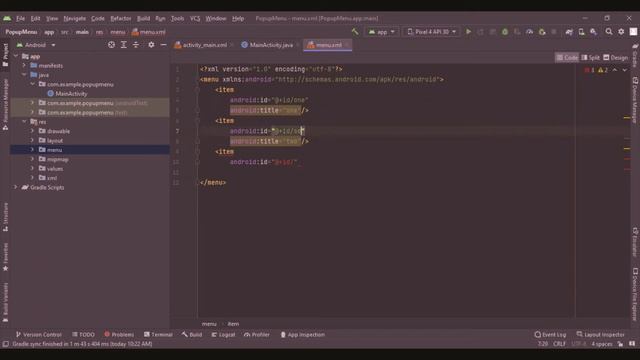
Task: Open the Refactor menu
Action: click(121, 18)
